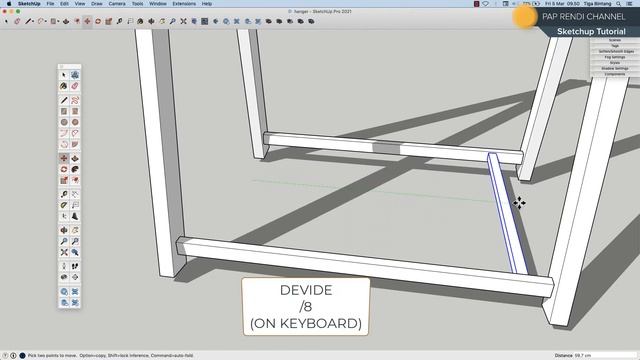Click Zoom Extents in floating palette
Screen dimensions: 640x360
click(64, 253)
